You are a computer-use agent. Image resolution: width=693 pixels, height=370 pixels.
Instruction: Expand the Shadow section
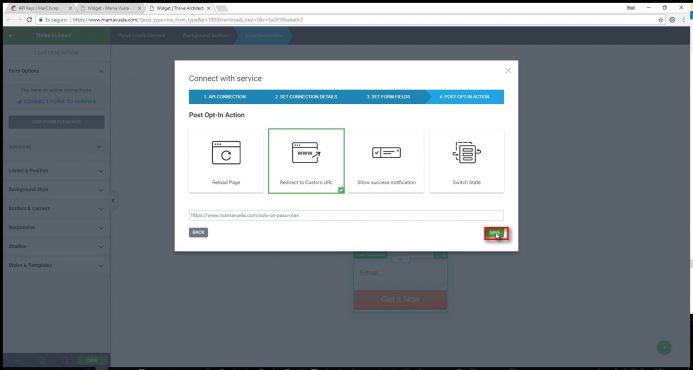tap(57, 246)
